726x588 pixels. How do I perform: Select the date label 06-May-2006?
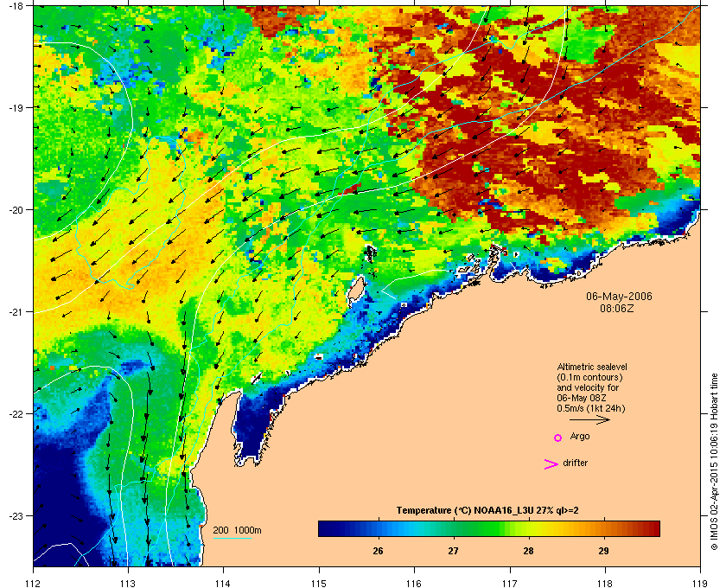619,296
